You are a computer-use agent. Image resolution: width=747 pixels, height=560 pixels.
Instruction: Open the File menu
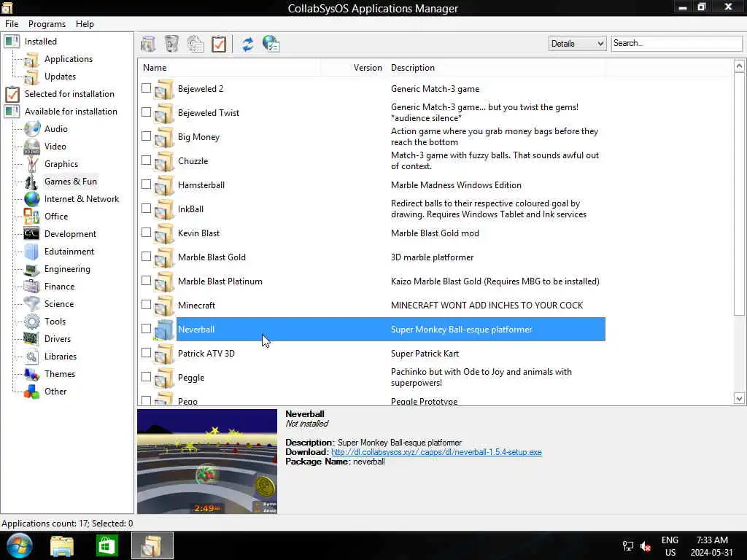pos(12,24)
